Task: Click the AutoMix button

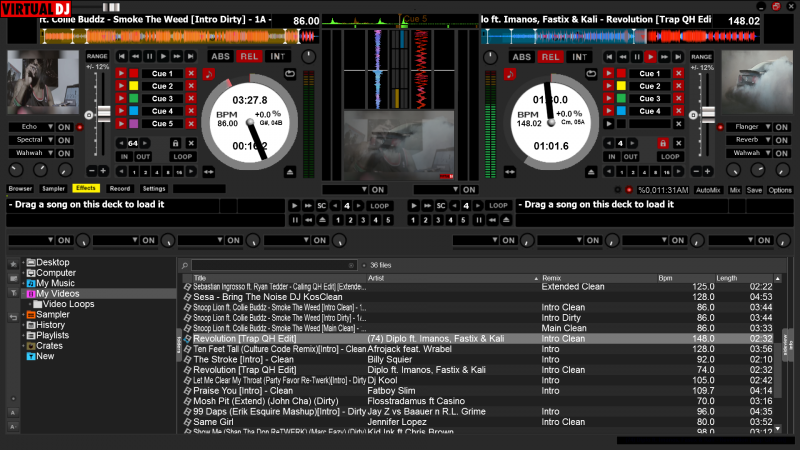Action: (x=708, y=190)
